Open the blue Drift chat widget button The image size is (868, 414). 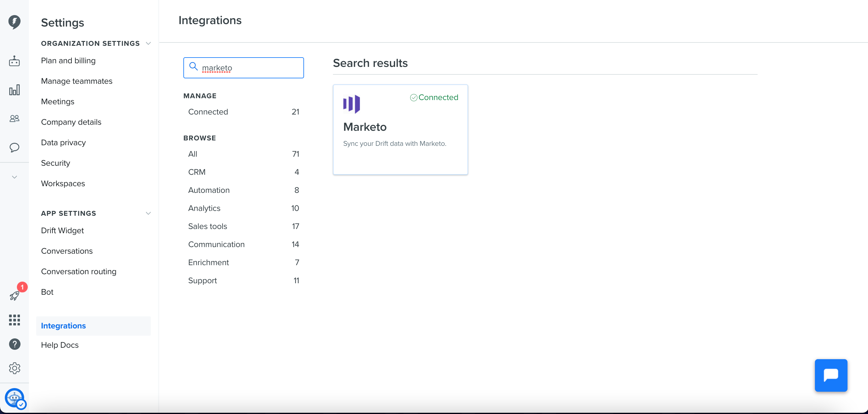pos(831,375)
